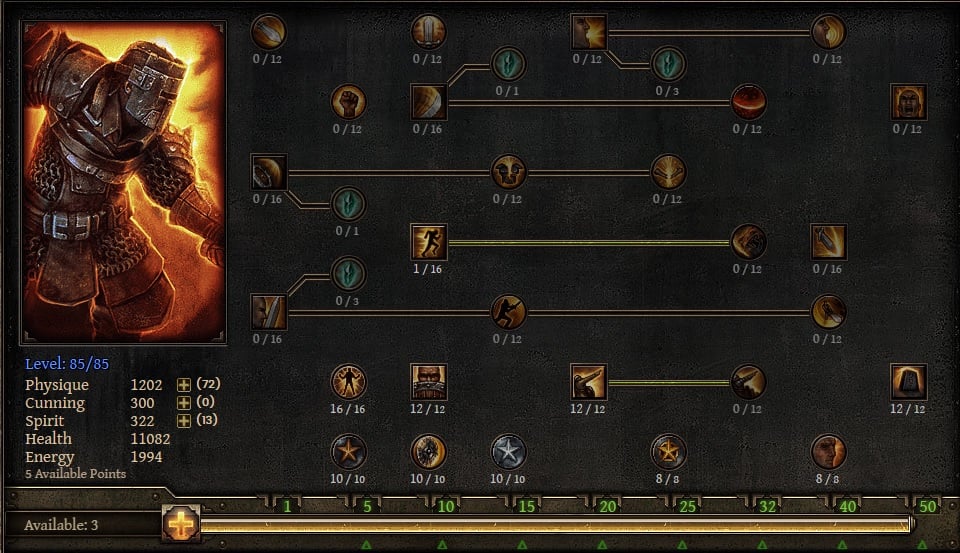Viewport: 960px width, 553px height.
Task: Click the cannon-arm skill at tier 20
Action: click(x=588, y=382)
